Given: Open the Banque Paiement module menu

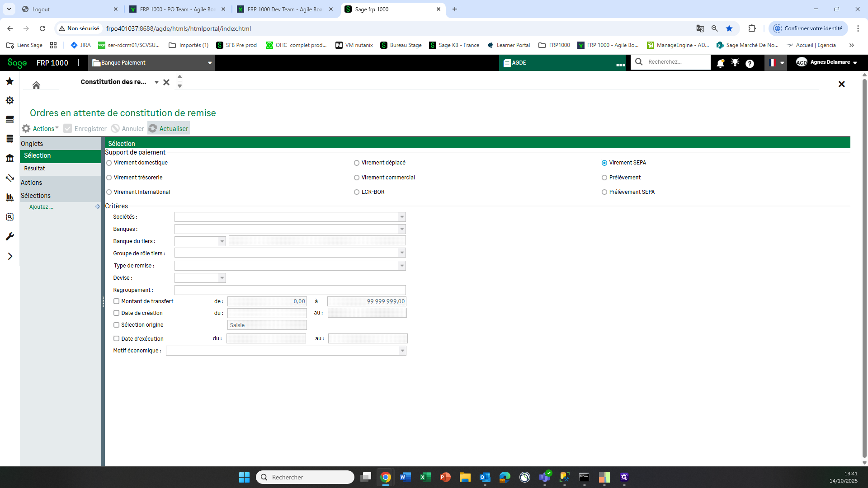Looking at the screenshot, I should pos(152,63).
